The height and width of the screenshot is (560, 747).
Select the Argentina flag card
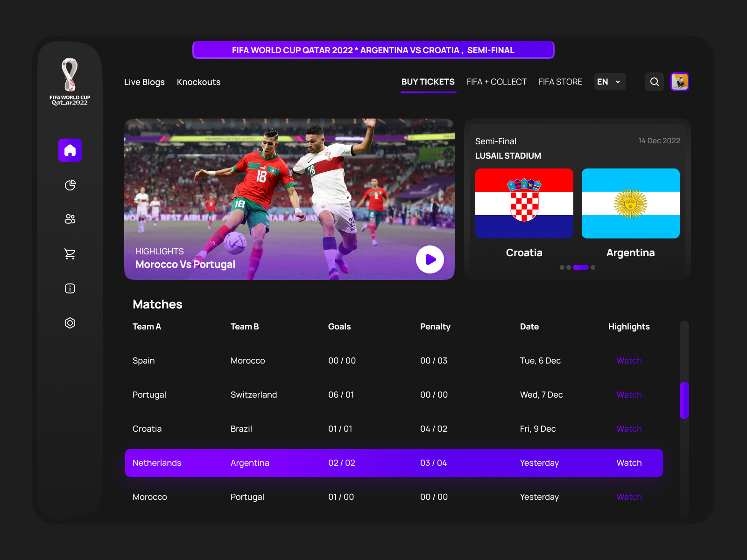coord(630,203)
